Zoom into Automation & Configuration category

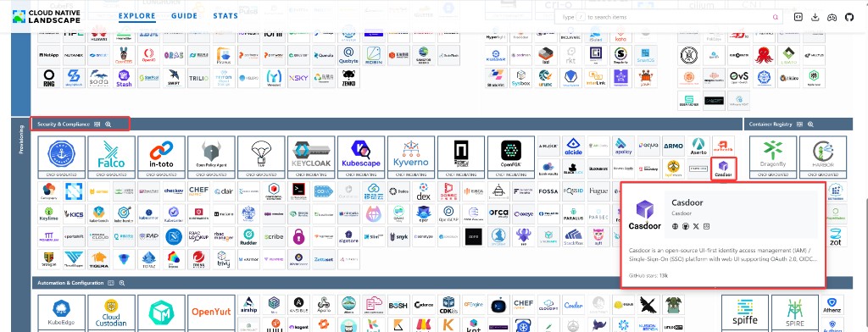(122, 283)
